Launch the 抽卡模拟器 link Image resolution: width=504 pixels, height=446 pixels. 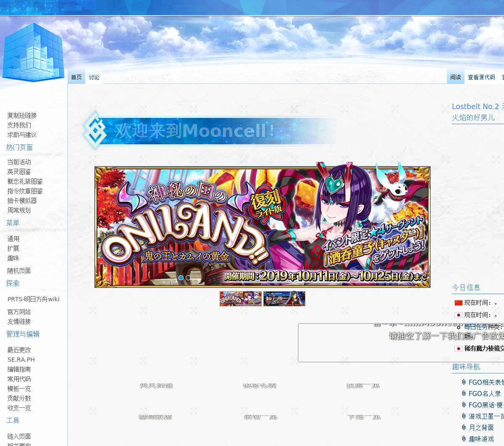click(x=22, y=201)
